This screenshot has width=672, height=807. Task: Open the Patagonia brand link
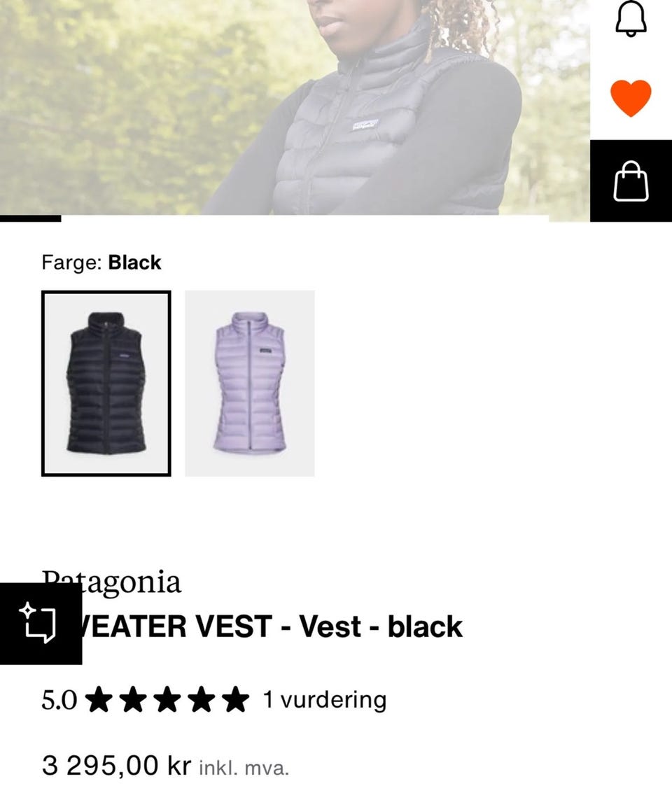[111, 583]
